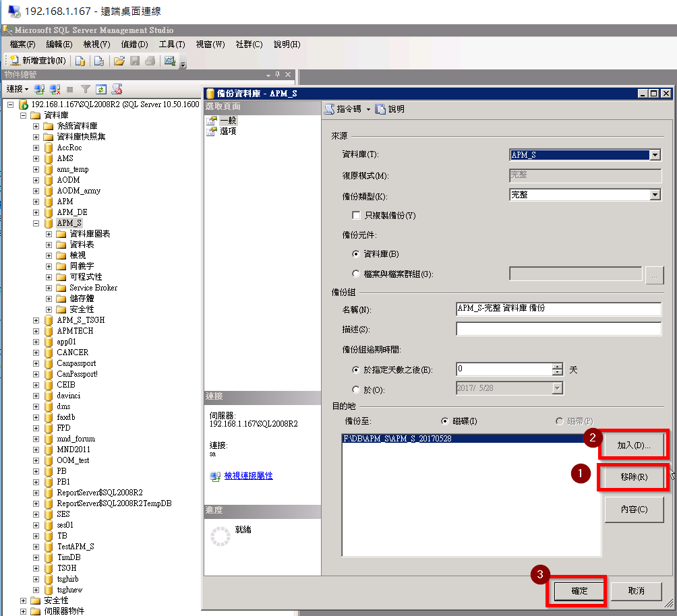Select the 系統資料庫 folder icon

click(49, 126)
